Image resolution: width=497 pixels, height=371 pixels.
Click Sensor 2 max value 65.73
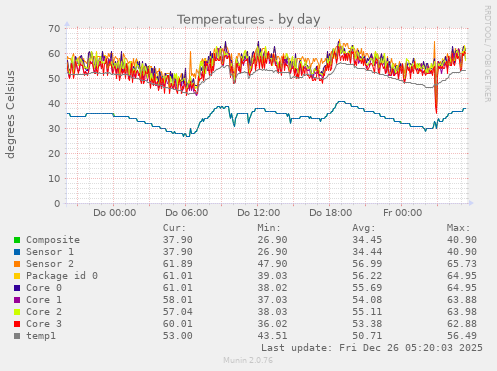point(462,264)
